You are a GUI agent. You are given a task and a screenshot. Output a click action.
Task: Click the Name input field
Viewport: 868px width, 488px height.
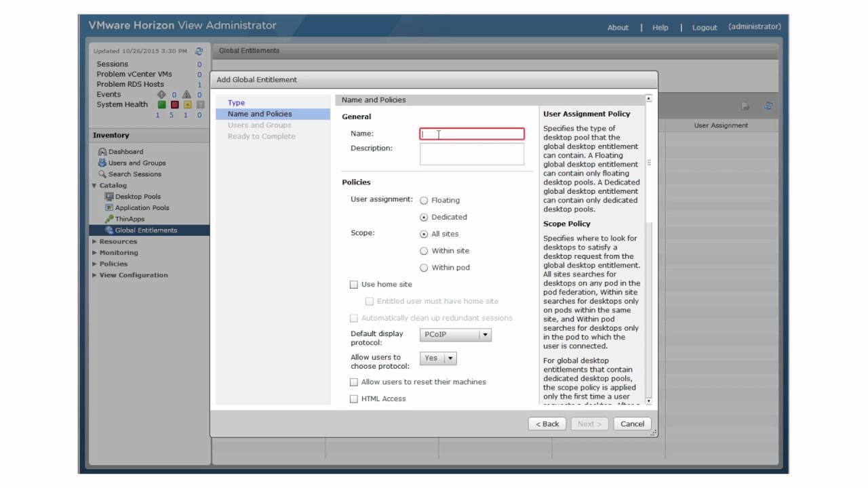point(472,134)
